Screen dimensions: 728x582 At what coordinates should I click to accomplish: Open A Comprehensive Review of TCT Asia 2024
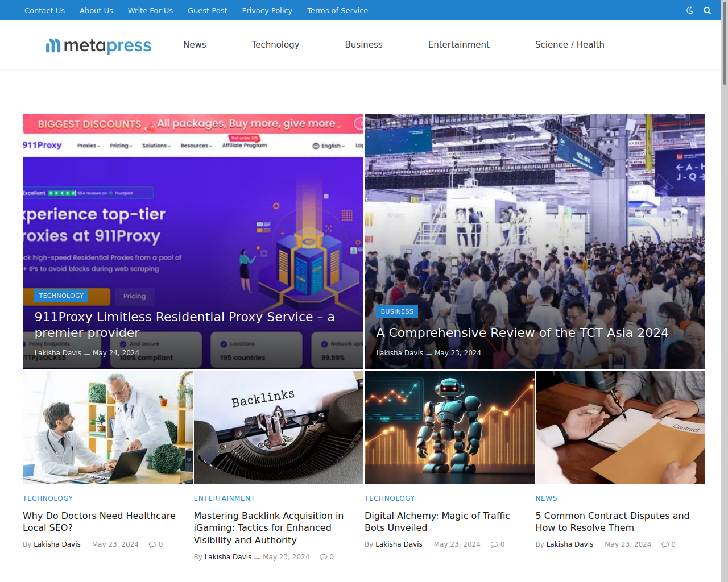click(x=522, y=332)
